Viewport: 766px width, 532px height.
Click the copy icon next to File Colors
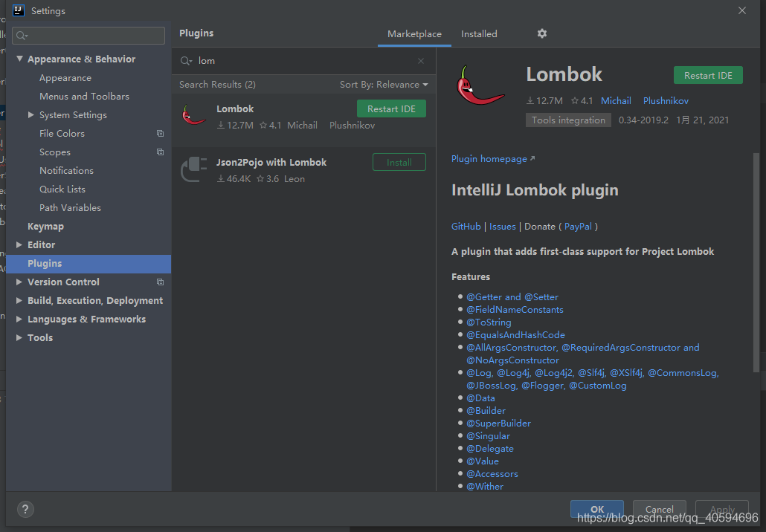tap(160, 133)
